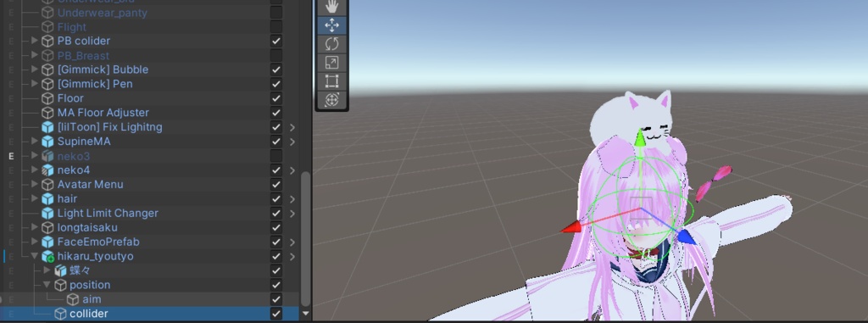Viewport: 868px width, 323px height.
Task: Open prefab arrow for [lilToon] Fix Lighitng
Action: point(292,127)
